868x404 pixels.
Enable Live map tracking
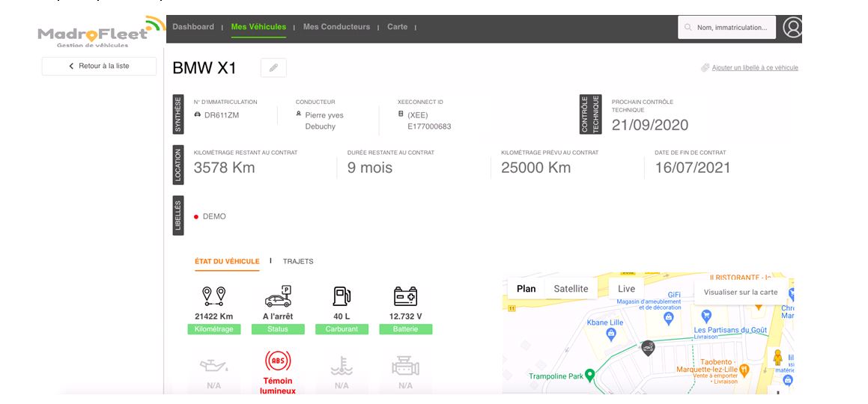click(x=627, y=289)
